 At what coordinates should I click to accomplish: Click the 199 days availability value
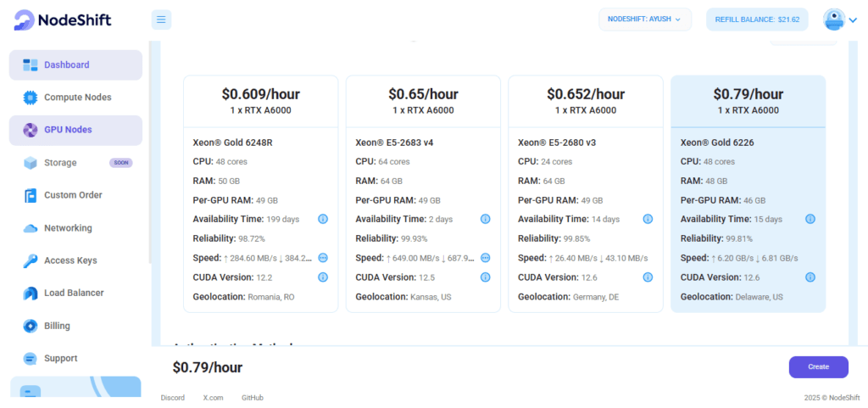(283, 219)
